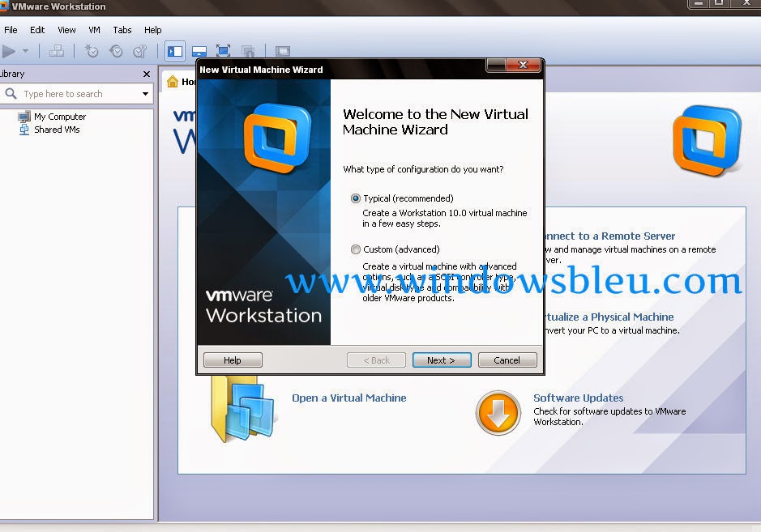Click Open a Virtual Machine link
Screen dimensions: 761x532
pos(349,398)
